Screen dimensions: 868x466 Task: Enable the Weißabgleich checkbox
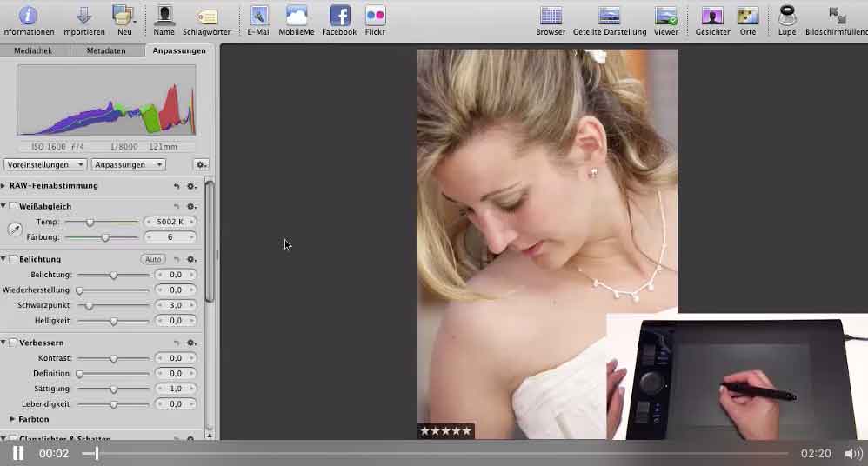13,206
